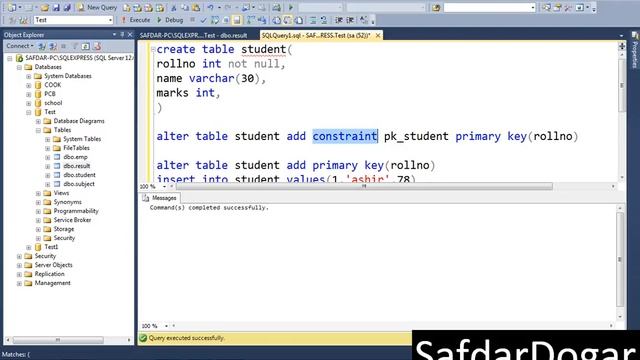This screenshot has height=360, width=640.
Task: Select the dbo.result table
Action: [77, 166]
